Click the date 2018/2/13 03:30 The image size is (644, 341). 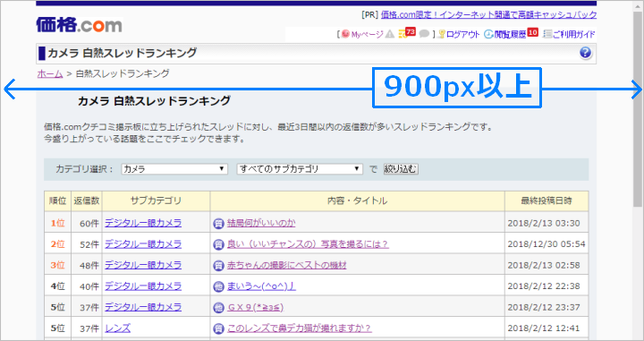544,224
